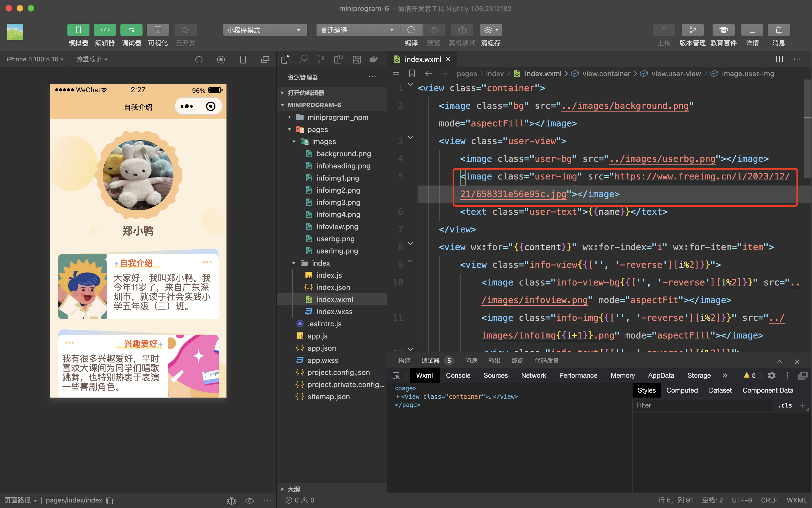Click the .cls button in Styles

coord(784,406)
